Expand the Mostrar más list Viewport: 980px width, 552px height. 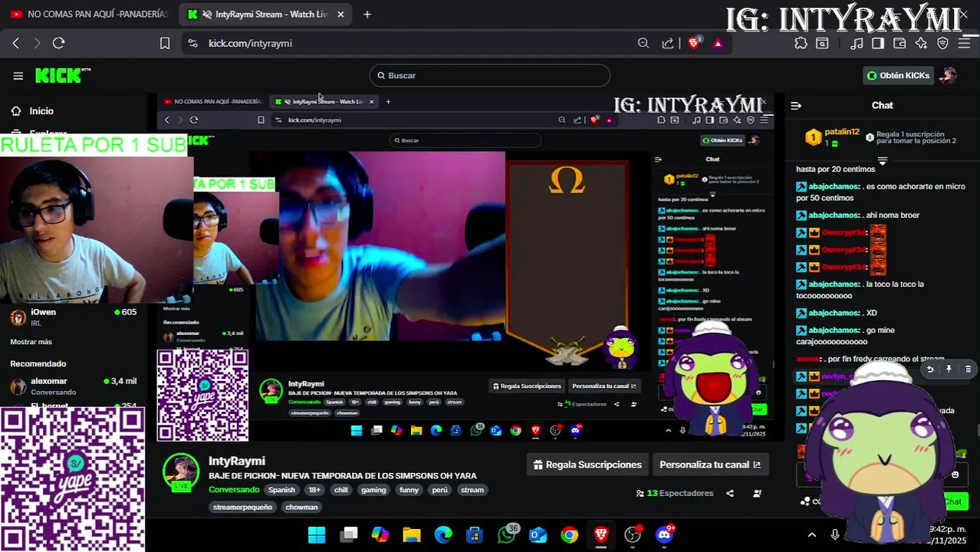pyautogui.click(x=31, y=341)
